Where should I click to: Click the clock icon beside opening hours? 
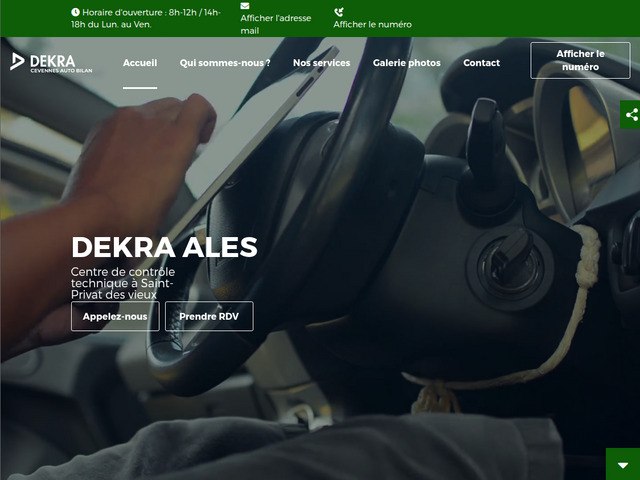click(76, 12)
